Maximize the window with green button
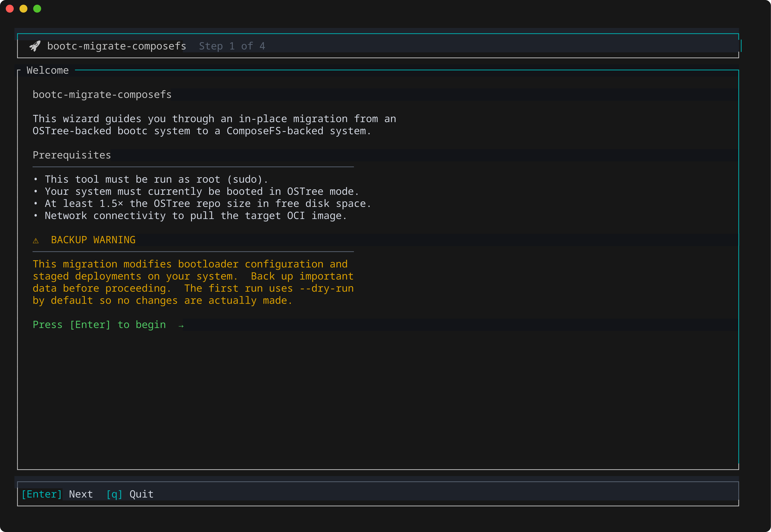The height and width of the screenshot is (532, 771). pos(37,9)
